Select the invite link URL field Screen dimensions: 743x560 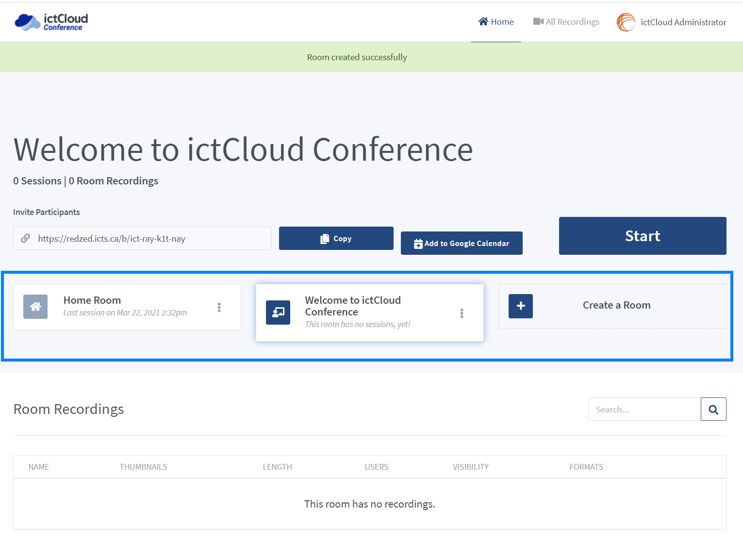click(142, 238)
